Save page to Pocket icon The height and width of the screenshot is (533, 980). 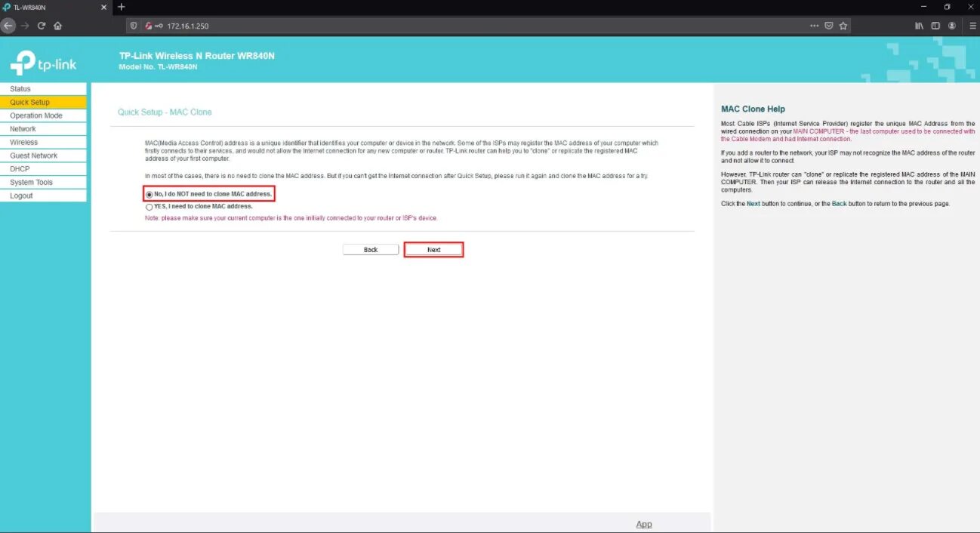tap(829, 26)
